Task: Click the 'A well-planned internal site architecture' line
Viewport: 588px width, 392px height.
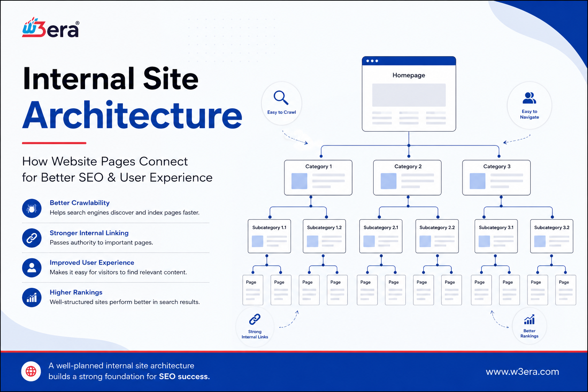Action: 121,366
